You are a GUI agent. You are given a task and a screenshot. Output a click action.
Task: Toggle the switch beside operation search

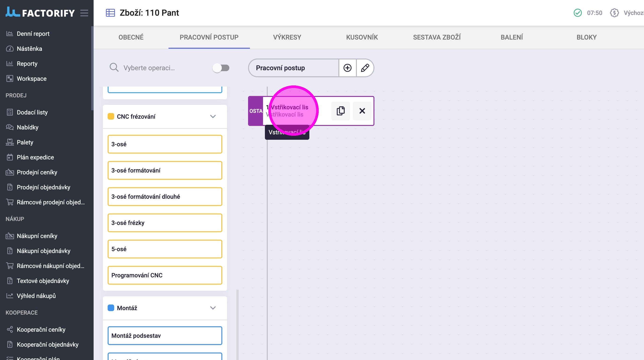click(x=221, y=68)
